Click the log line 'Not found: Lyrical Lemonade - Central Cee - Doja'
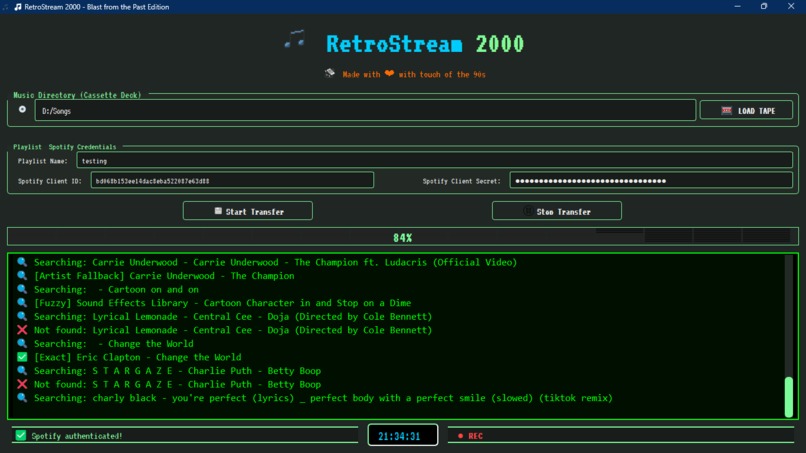This screenshot has height=453, width=806. [x=233, y=330]
